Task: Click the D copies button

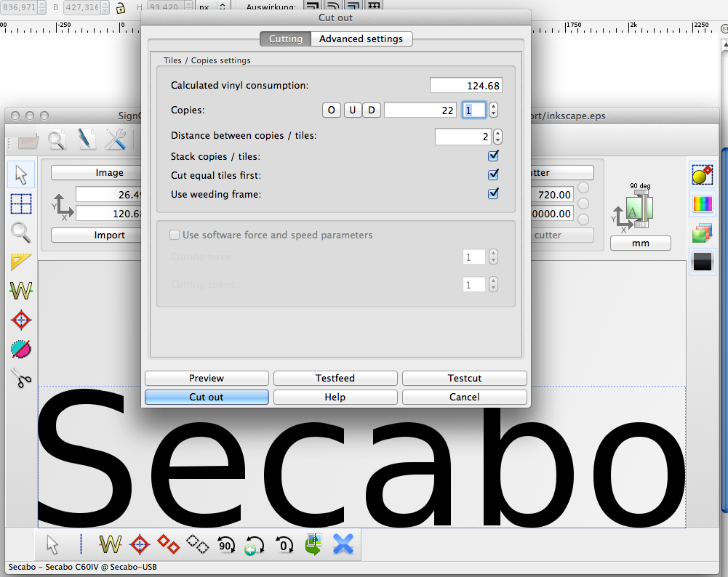Action: tap(372, 110)
